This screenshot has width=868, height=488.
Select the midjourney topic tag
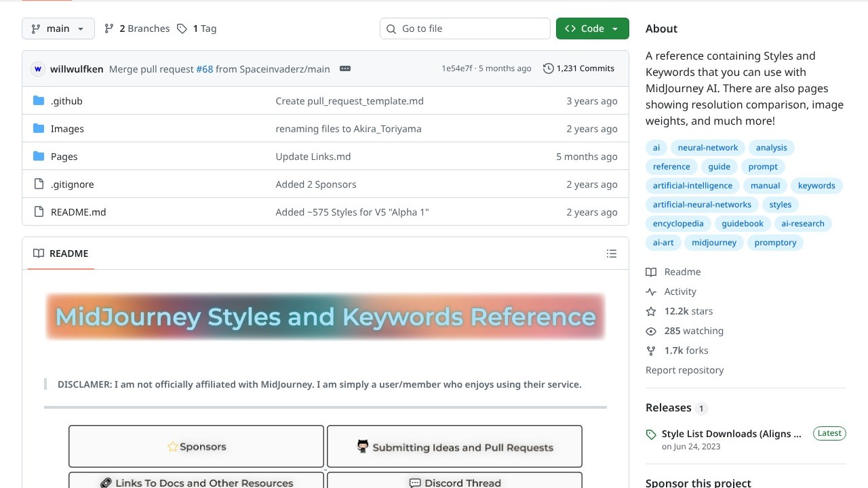click(714, 243)
